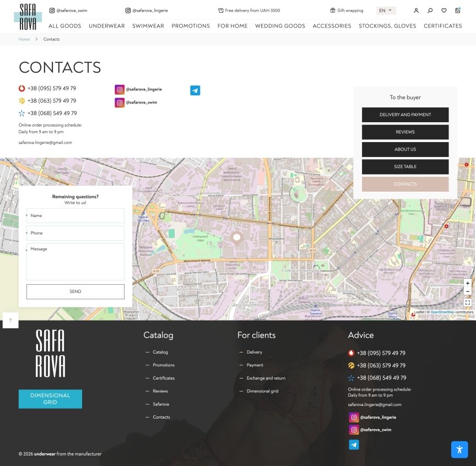Click the scroll-to-top arrow button
This screenshot has width=476, height=466.
coord(10,320)
